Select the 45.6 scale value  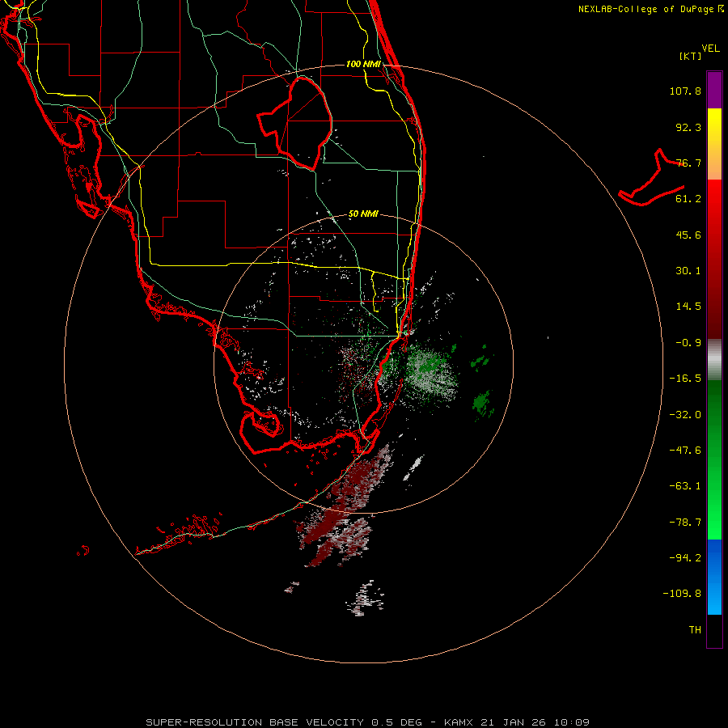coord(688,235)
